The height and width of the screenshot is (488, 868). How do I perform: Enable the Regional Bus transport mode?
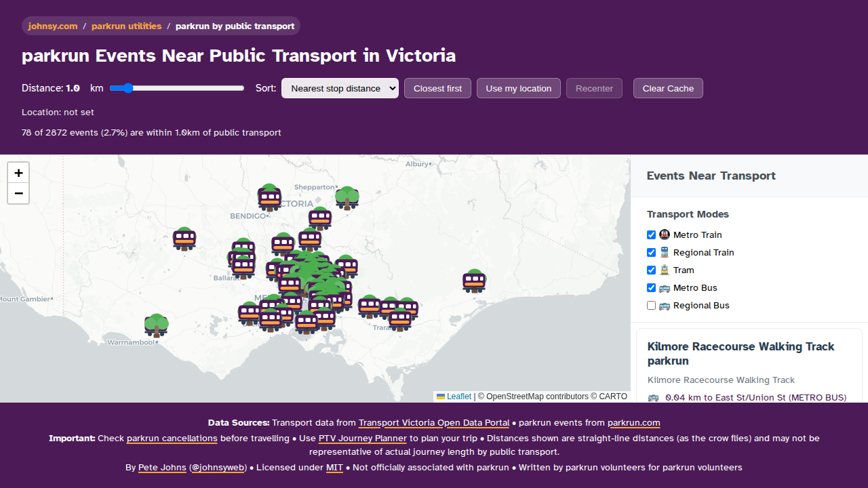(x=651, y=305)
